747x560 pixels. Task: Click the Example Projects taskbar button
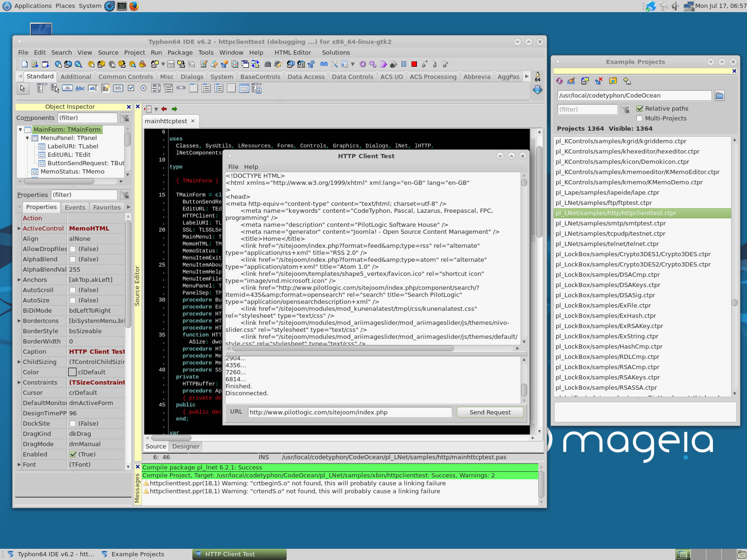(138, 554)
